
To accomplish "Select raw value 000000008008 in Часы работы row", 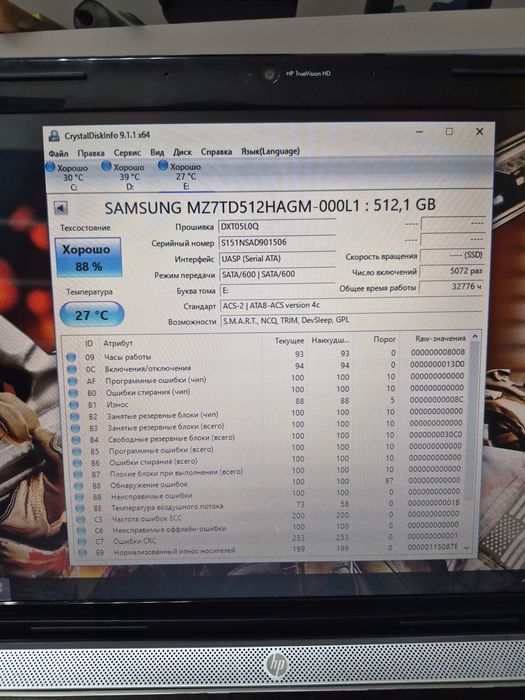I will click(438, 352).
